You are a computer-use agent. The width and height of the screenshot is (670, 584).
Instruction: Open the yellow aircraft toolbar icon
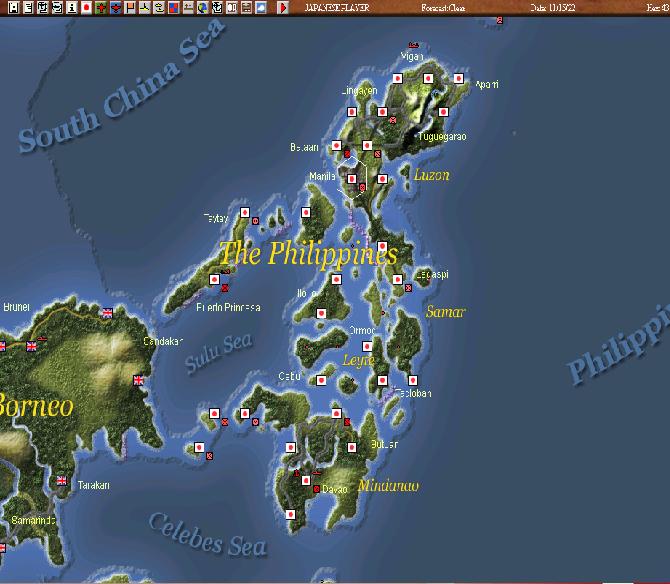click(144, 7)
